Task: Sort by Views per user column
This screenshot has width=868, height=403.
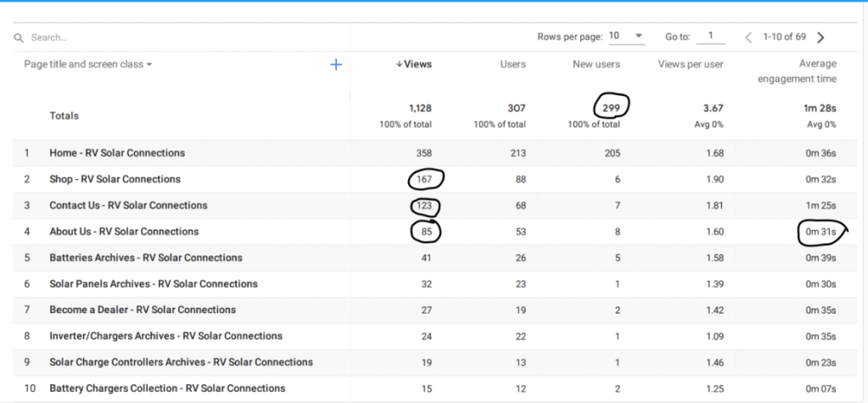Action: pyautogui.click(x=691, y=64)
